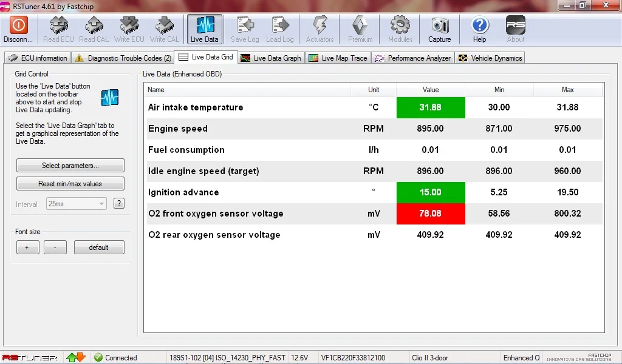Viewport: 622px width, 364px height.
Task: Open the About RS icon
Action: coord(516,25)
